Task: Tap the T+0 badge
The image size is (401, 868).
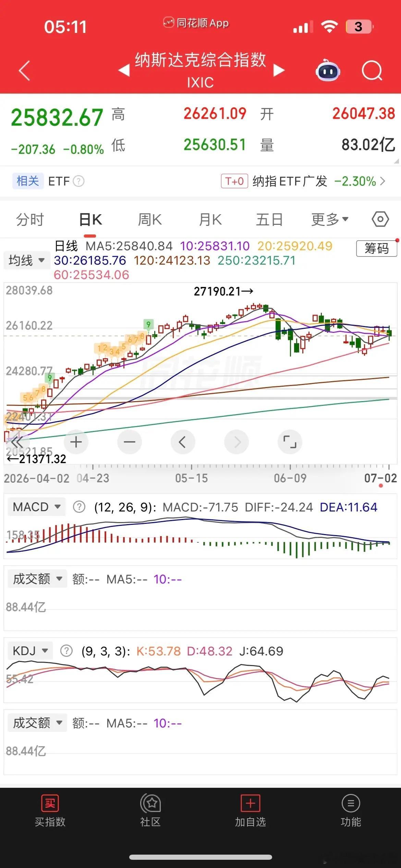Action: [234, 181]
